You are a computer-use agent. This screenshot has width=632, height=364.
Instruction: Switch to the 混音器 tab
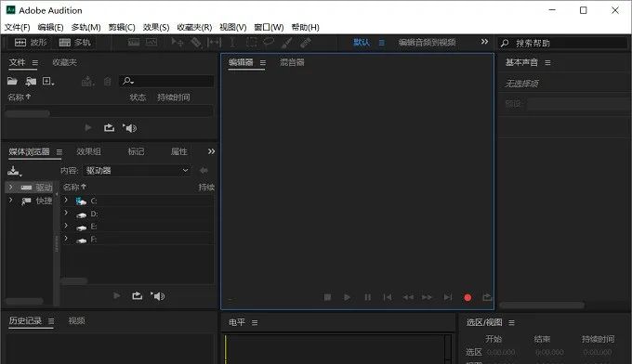pos(292,62)
